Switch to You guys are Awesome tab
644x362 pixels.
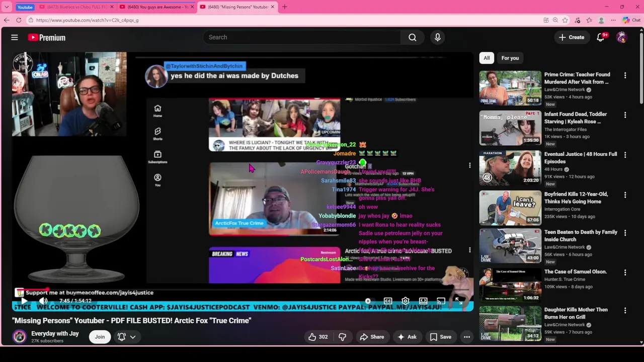[x=157, y=7]
